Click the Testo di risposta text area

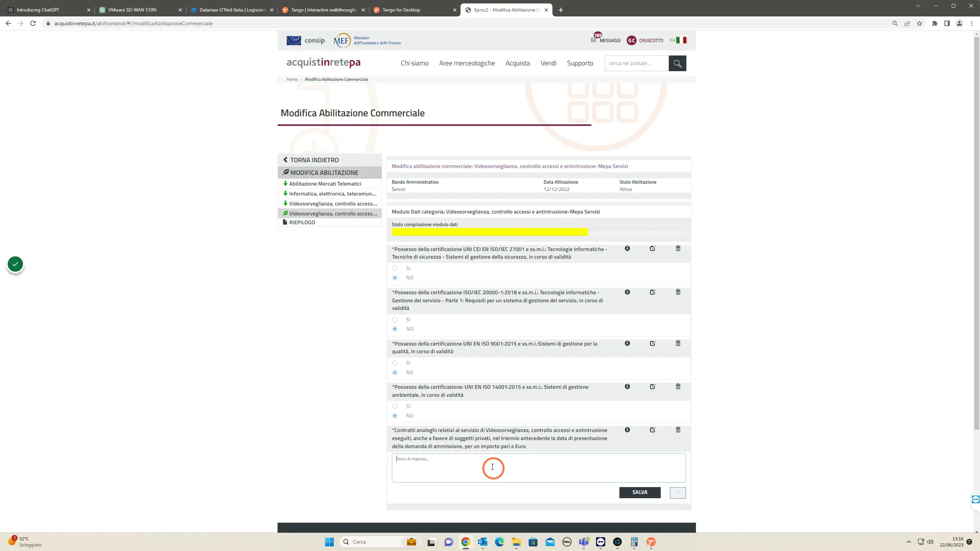pos(539,468)
